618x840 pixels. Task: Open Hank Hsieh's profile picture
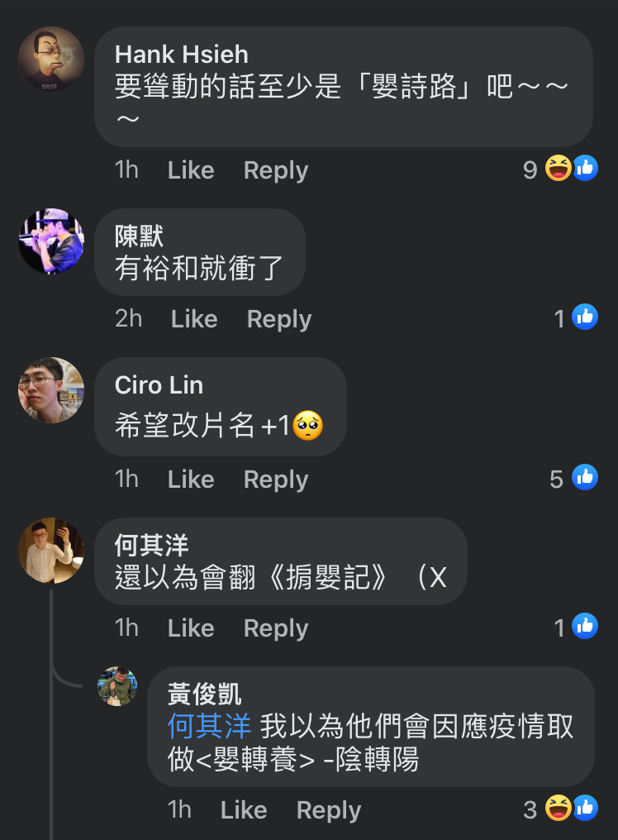(x=51, y=59)
